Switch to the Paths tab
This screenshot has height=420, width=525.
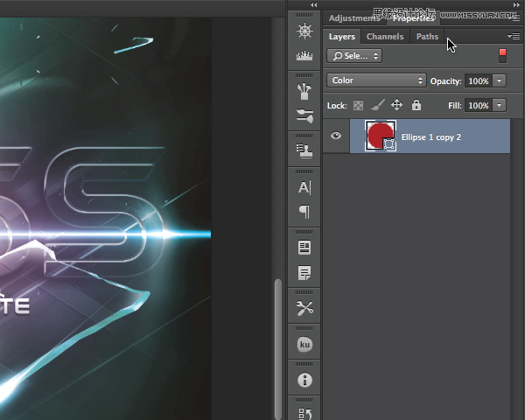(427, 37)
